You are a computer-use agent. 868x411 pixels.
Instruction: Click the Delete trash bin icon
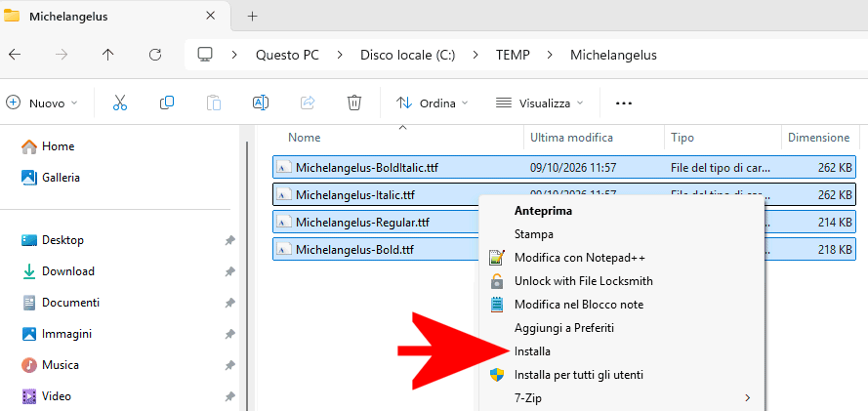tap(354, 103)
